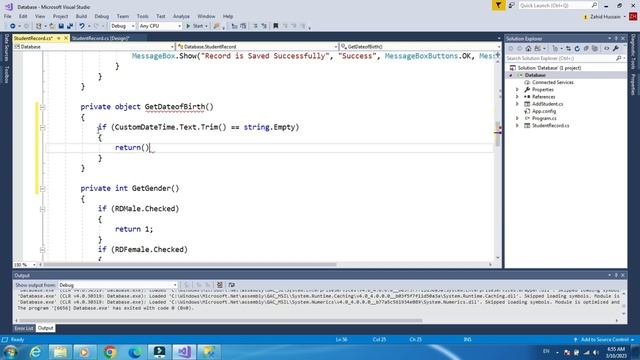
Task: Click the Navigate Backward icon
Action: point(12,26)
